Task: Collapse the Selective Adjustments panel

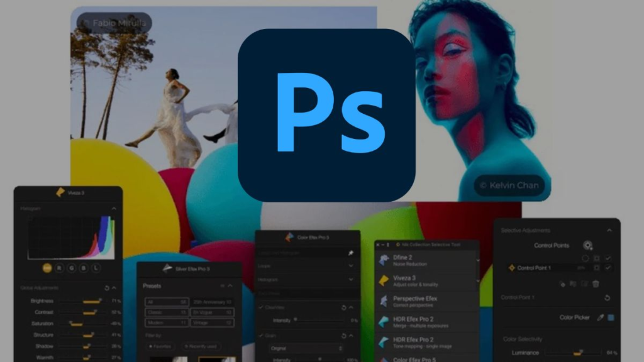Action: 609,231
